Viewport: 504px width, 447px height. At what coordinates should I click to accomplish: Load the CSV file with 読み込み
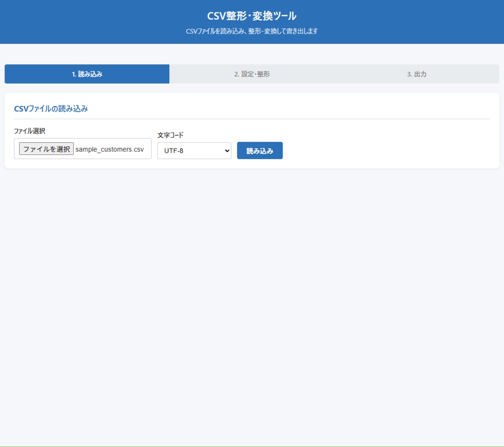click(x=259, y=151)
